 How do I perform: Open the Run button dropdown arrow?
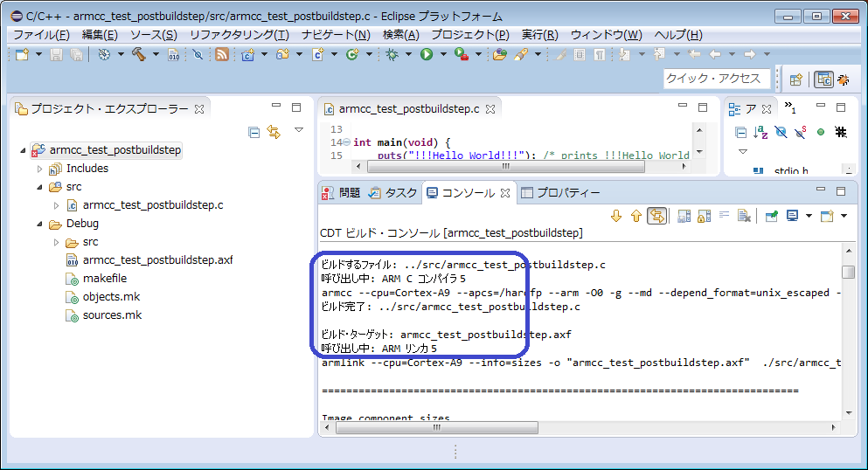pyautogui.click(x=443, y=54)
